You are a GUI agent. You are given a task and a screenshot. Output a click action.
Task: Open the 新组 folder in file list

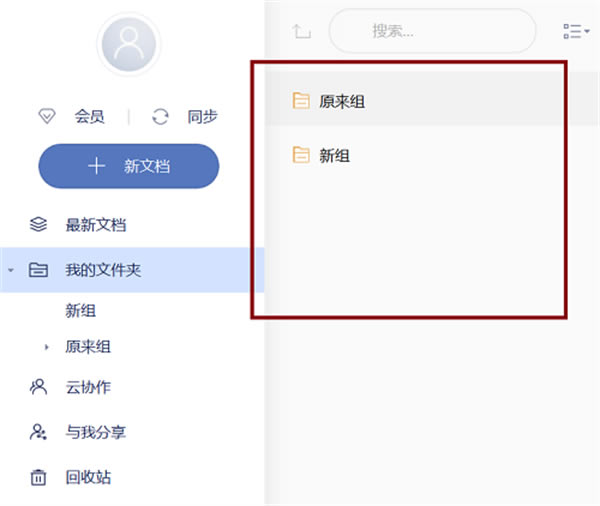[x=334, y=155]
